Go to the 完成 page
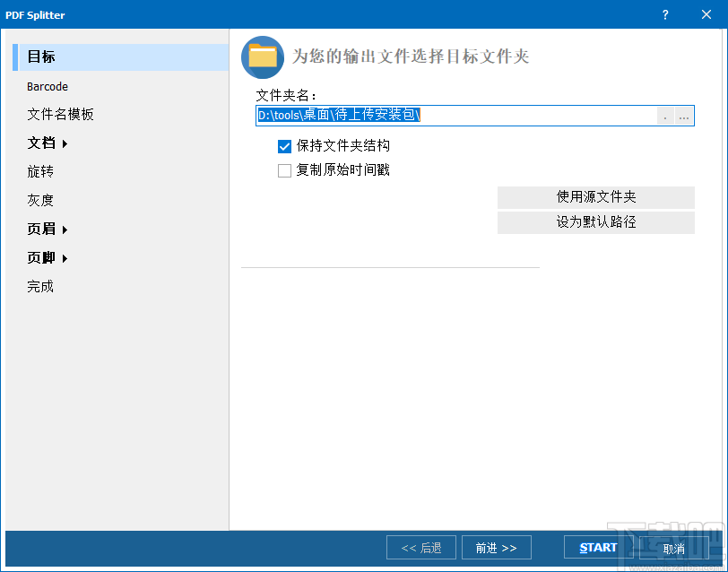The width and height of the screenshot is (728, 572). [x=39, y=285]
